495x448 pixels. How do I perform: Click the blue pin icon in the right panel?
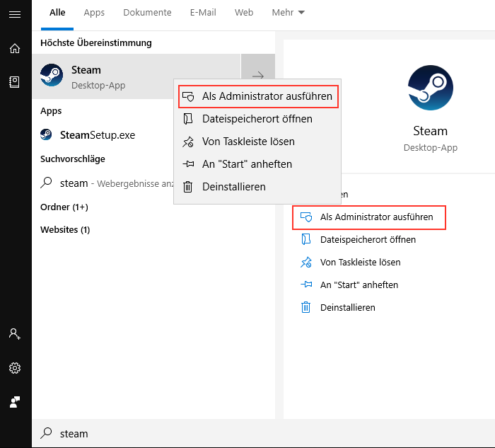306,285
